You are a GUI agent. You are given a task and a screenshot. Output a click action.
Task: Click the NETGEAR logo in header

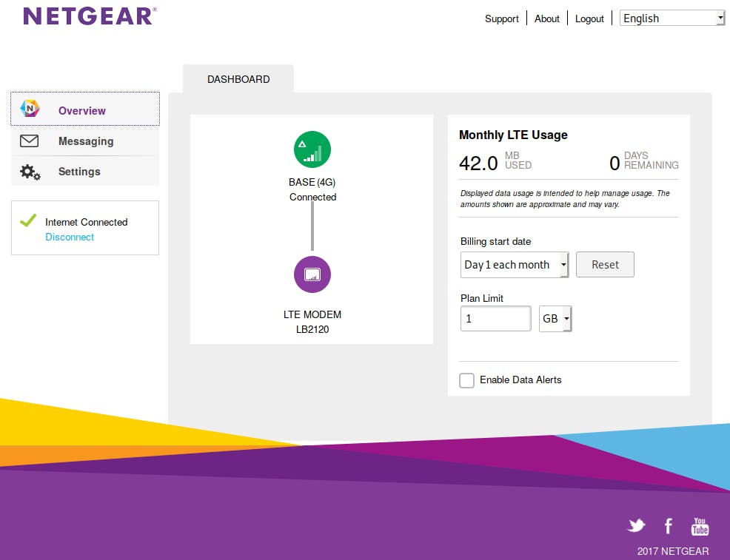90,16
